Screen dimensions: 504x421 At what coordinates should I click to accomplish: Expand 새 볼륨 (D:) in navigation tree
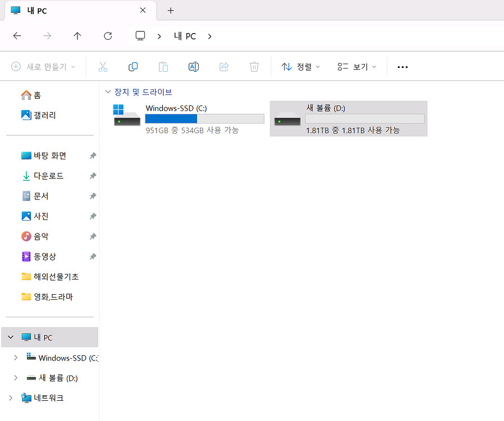tap(16, 378)
